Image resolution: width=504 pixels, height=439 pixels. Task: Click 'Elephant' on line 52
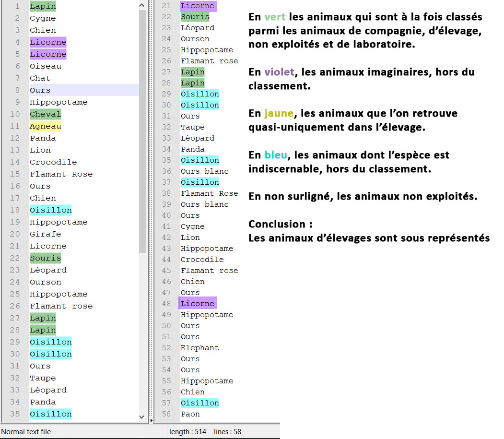pos(199,348)
